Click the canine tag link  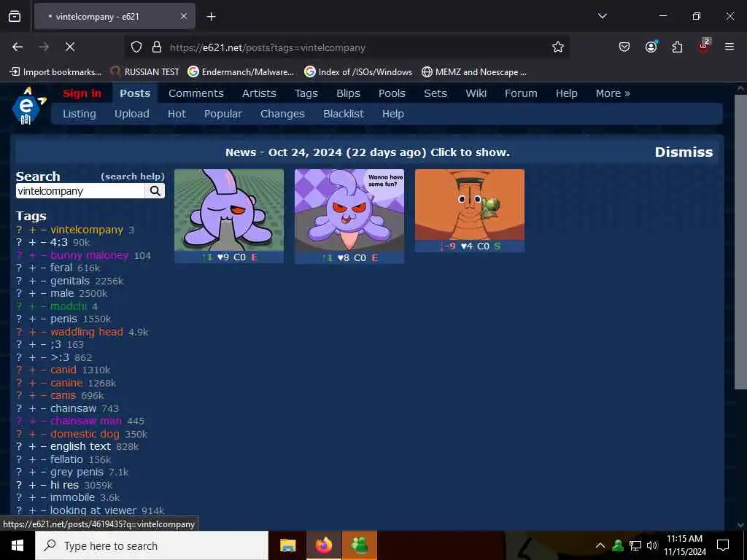coord(66,383)
